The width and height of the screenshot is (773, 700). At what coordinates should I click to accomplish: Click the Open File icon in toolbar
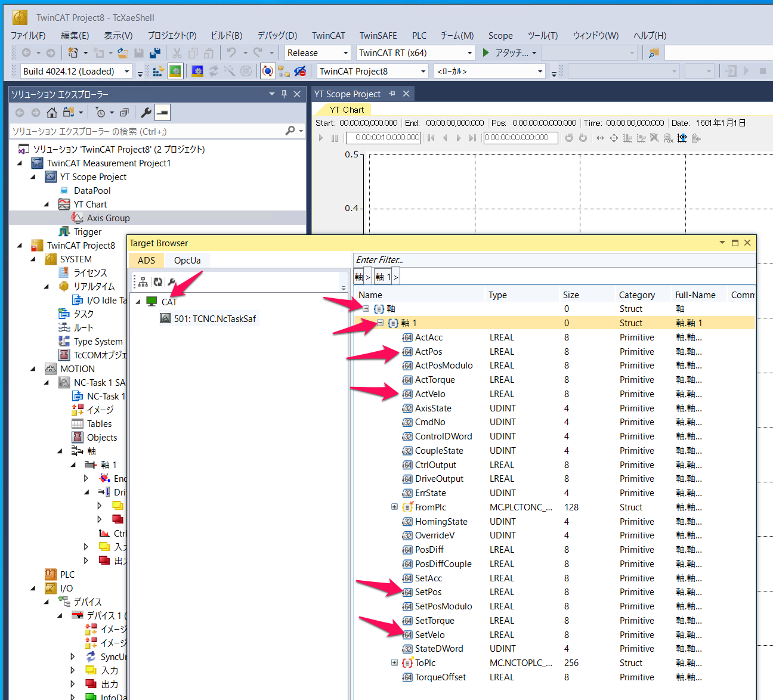[123, 53]
